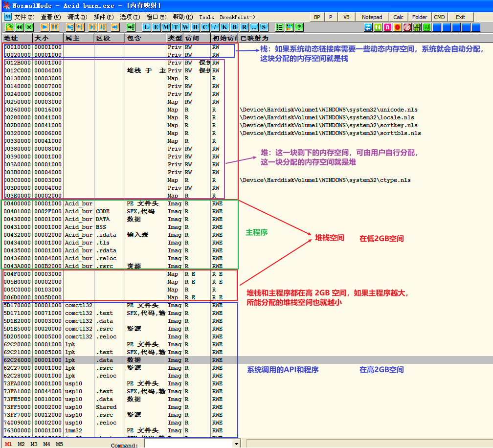Open References window (R icon)
This screenshot has width=493, height=448.
tap(244, 27)
